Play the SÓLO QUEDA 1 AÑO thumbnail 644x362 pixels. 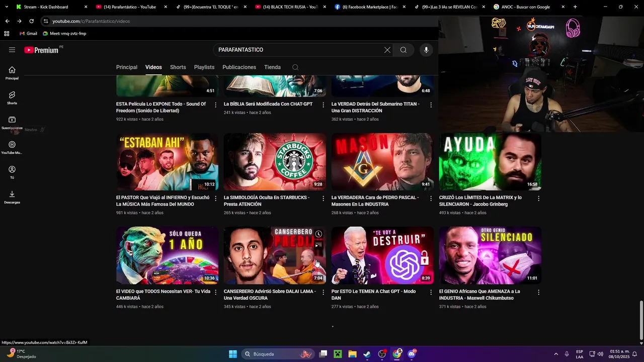tap(167, 255)
